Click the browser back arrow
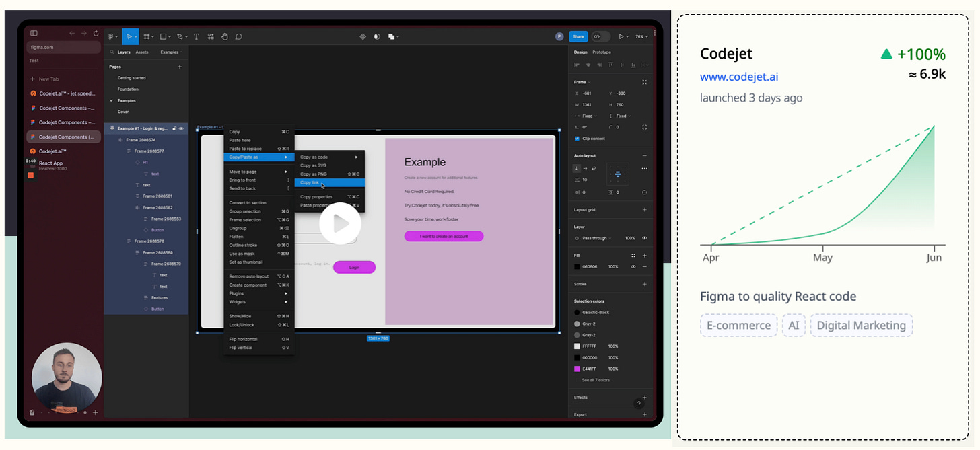The width and height of the screenshot is (980, 450). click(x=72, y=33)
